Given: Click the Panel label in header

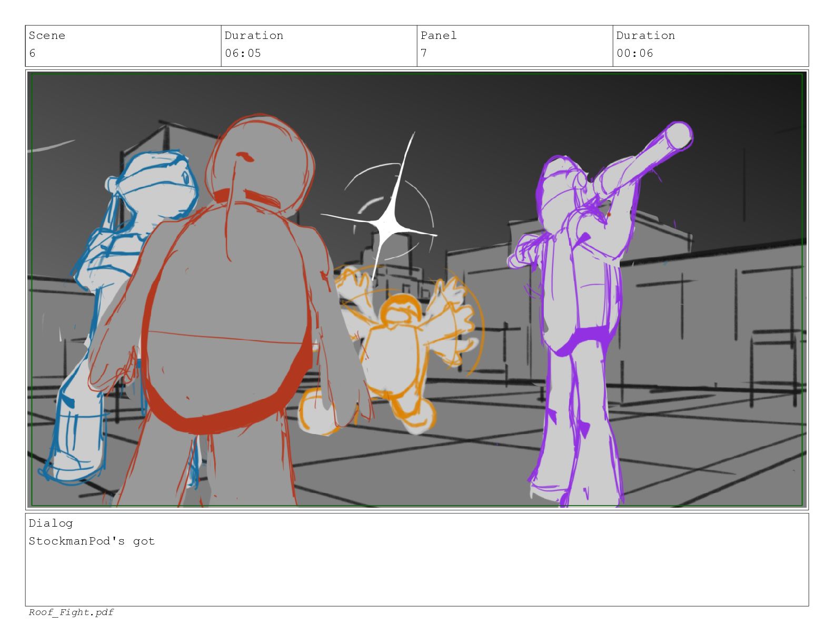Looking at the screenshot, I should (438, 36).
